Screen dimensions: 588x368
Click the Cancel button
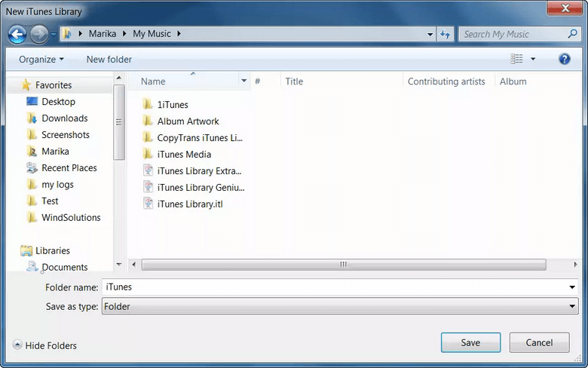pyautogui.click(x=539, y=342)
